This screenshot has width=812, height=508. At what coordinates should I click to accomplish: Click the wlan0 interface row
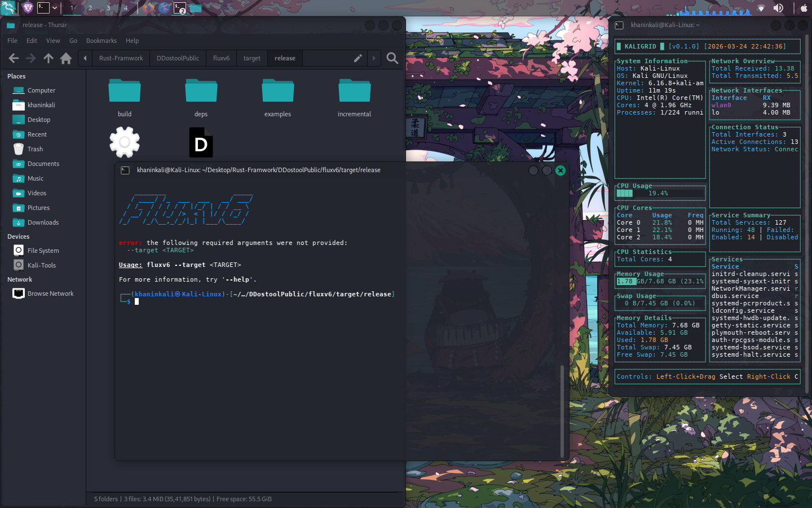click(754, 105)
